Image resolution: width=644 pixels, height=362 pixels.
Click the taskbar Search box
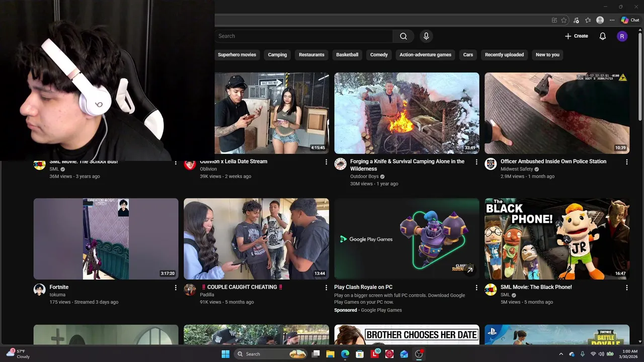[271, 354]
